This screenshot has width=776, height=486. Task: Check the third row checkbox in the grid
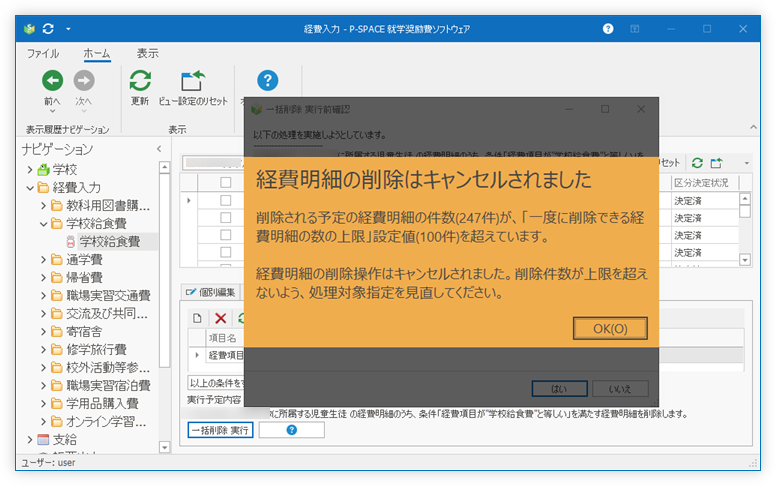pyautogui.click(x=226, y=235)
